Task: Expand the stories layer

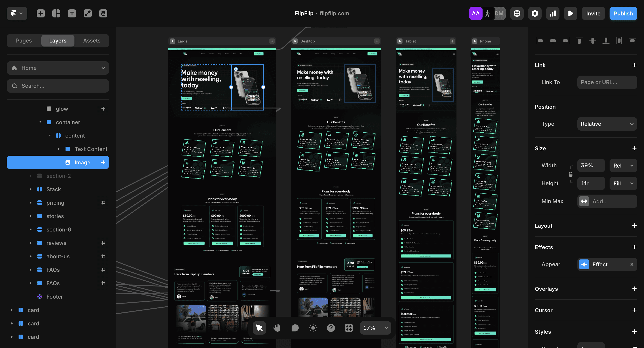Action: click(x=31, y=216)
